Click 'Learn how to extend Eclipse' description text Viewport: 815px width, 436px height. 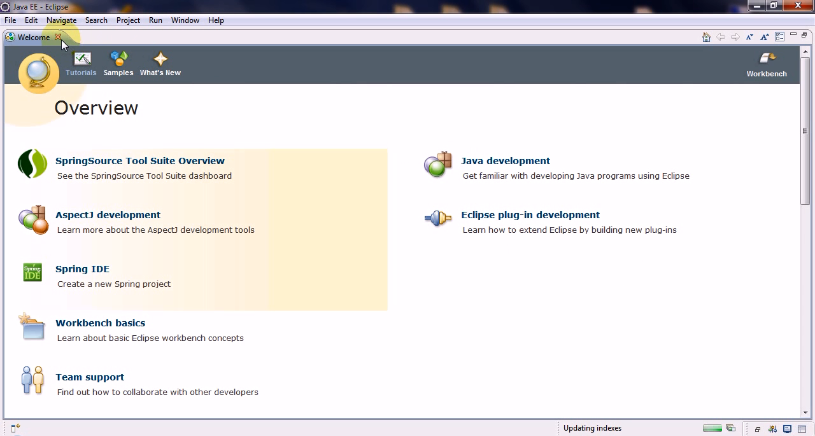[x=569, y=230]
